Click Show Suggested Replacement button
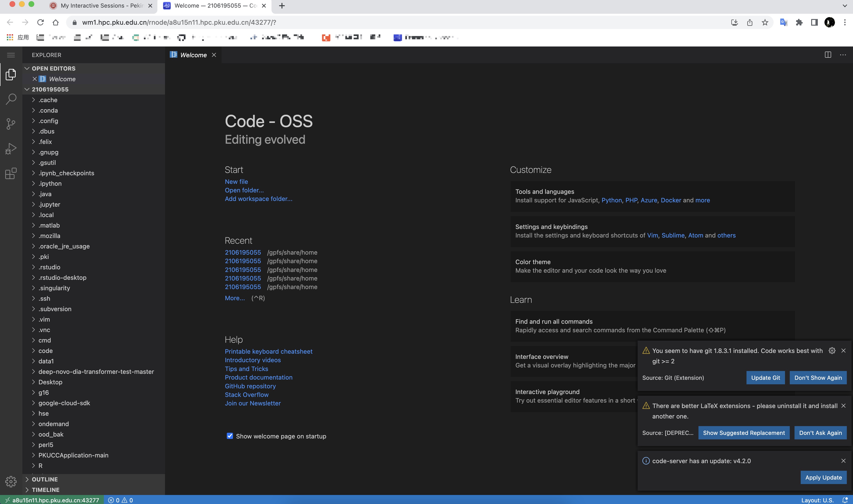Screen dimensions: 853x504 (744, 433)
